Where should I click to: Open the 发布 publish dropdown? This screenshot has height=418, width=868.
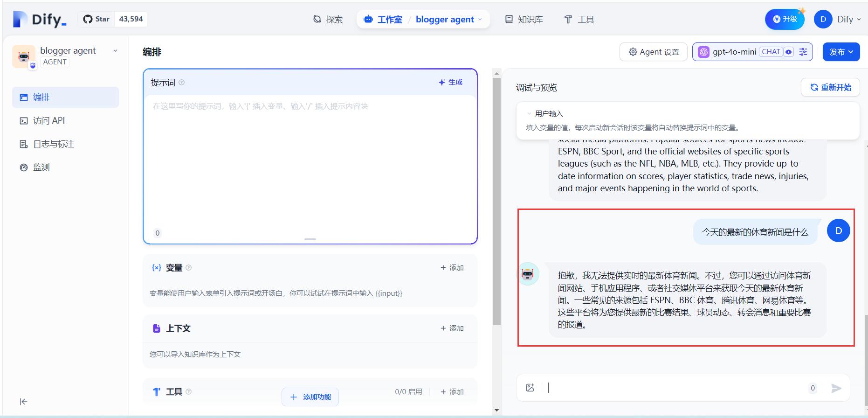[841, 52]
